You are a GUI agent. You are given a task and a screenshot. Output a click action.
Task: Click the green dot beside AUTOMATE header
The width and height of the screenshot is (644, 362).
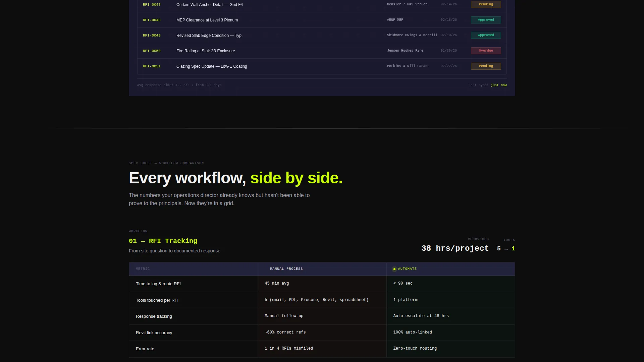click(394, 269)
